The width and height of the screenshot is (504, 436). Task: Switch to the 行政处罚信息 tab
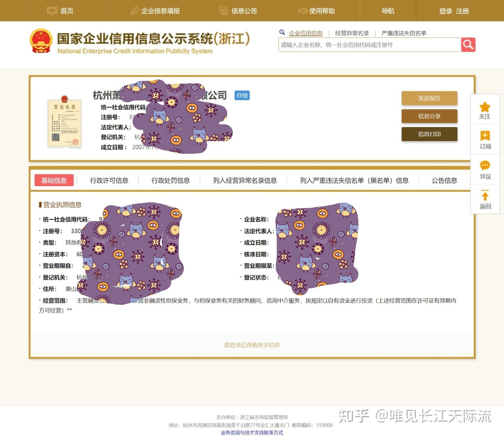[x=171, y=180]
